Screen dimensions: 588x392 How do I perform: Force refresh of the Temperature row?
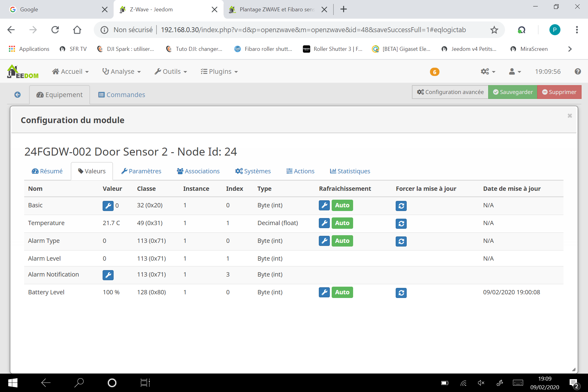[x=401, y=224]
